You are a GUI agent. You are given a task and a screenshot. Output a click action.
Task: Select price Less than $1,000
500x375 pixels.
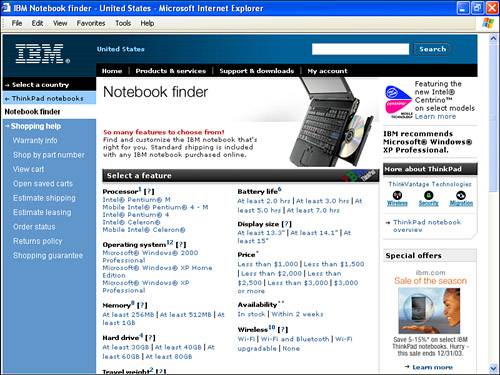pyautogui.click(x=268, y=264)
